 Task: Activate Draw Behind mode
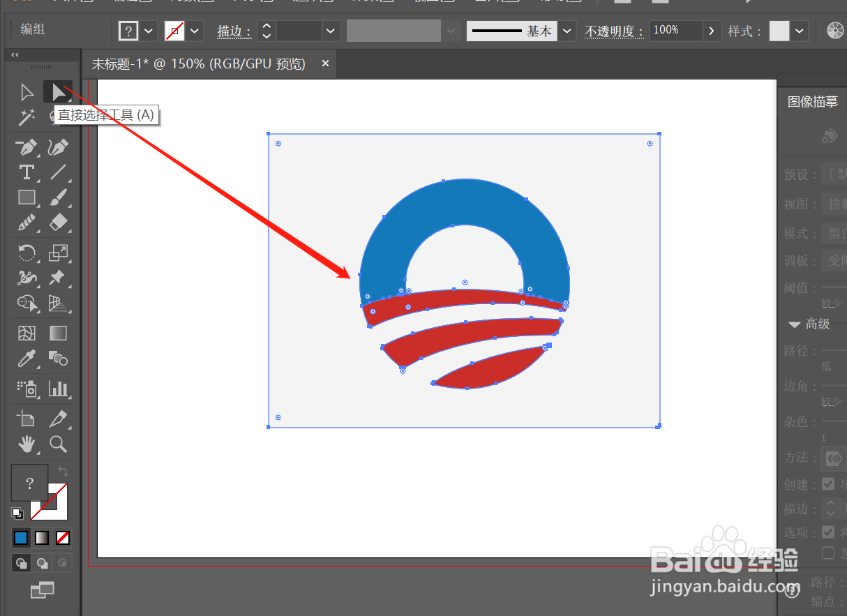click(43, 562)
